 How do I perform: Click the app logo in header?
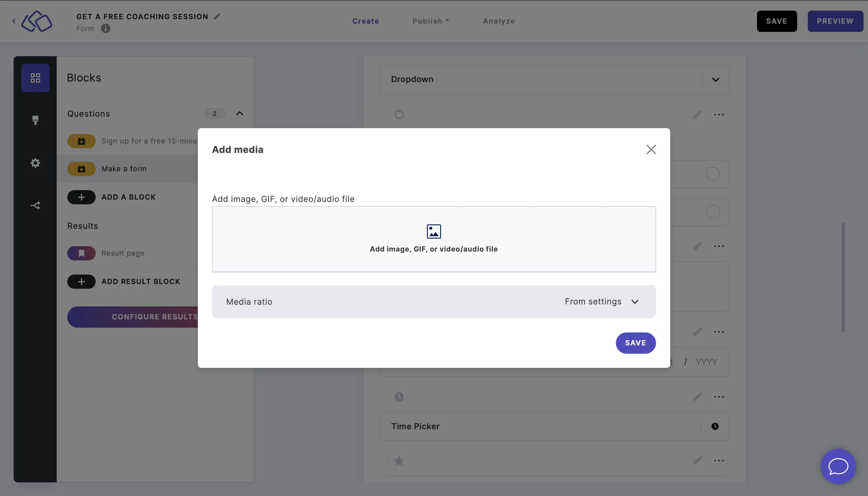[37, 21]
